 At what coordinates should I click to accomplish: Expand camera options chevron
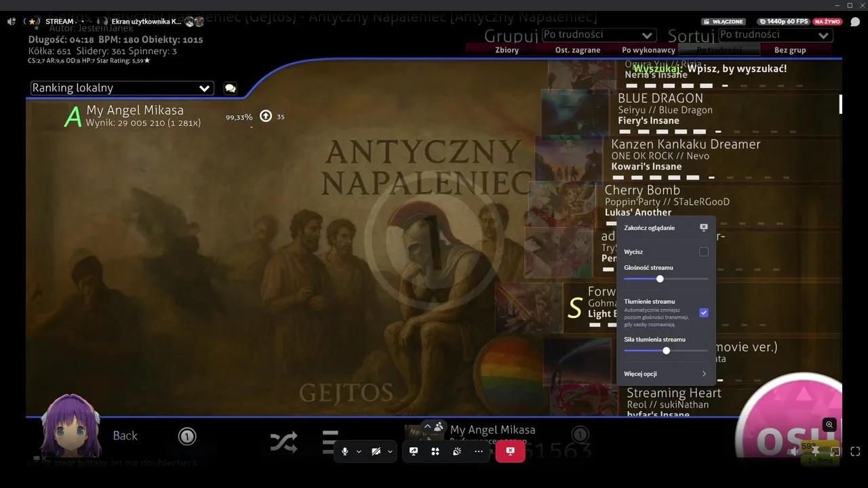(x=390, y=451)
